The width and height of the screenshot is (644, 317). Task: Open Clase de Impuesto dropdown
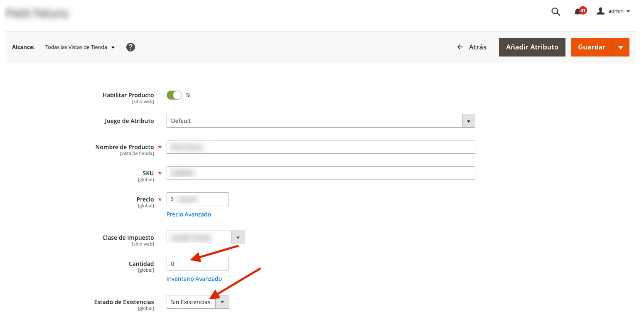click(206, 237)
